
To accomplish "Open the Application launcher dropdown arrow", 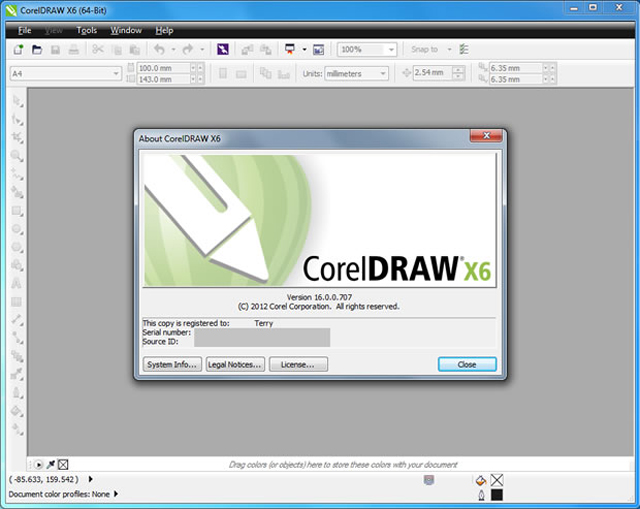I will coord(304,50).
